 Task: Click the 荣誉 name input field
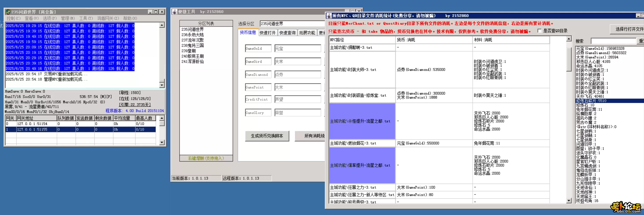click(297, 113)
